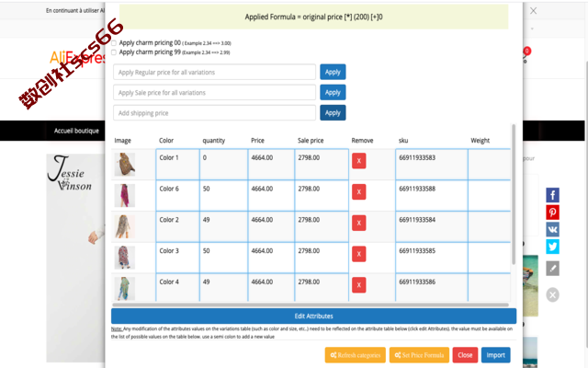Edit the sku field 66911933583

pyautogui.click(x=432, y=165)
